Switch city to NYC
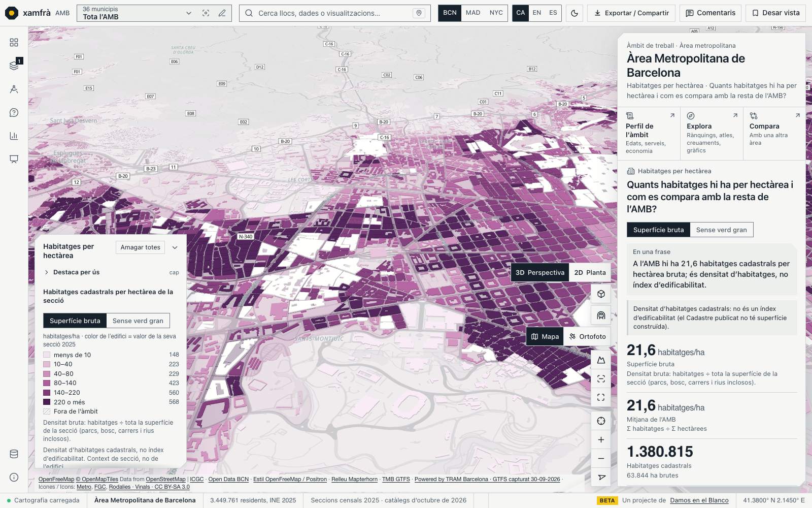 (x=496, y=13)
